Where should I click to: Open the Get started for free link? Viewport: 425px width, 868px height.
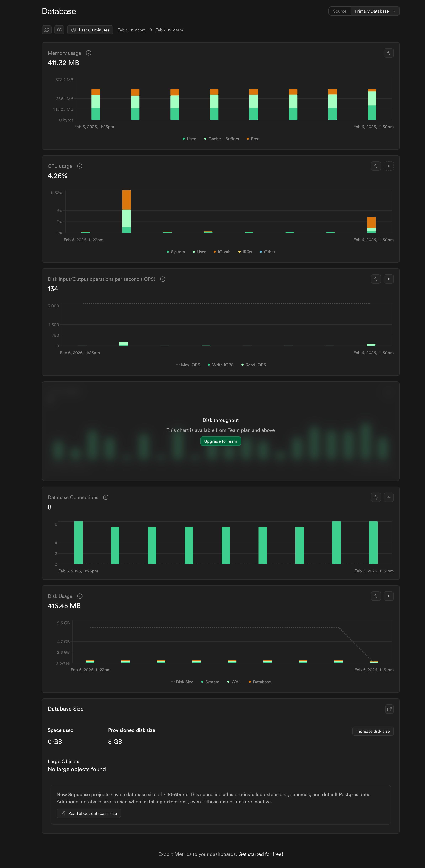coord(260,854)
